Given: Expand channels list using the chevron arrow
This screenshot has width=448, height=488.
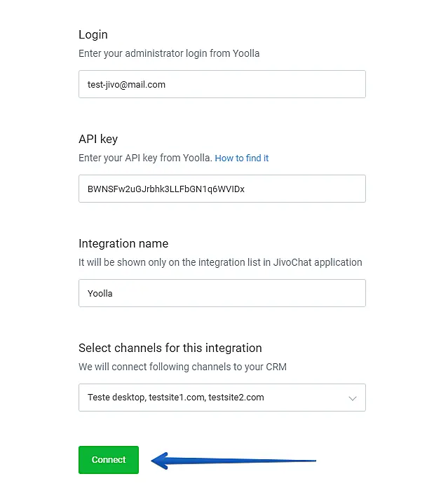Looking at the screenshot, I should click(353, 398).
